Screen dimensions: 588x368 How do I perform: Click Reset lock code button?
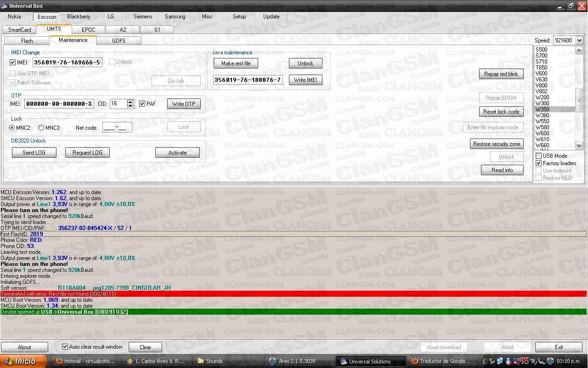[x=501, y=111]
